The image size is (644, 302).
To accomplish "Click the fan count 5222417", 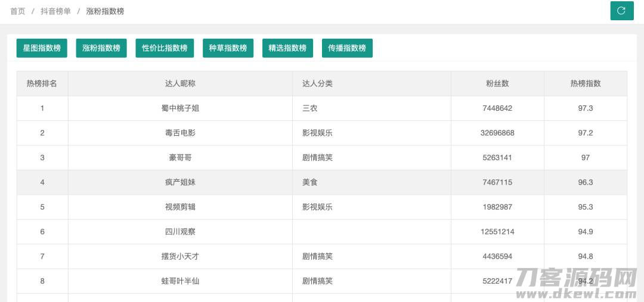I will tap(497, 281).
